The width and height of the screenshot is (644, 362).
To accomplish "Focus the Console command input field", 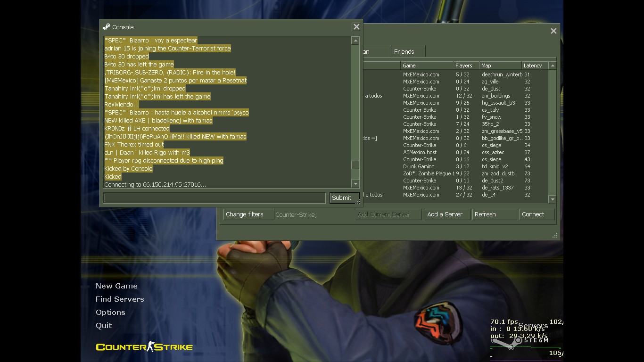I will click(215, 198).
